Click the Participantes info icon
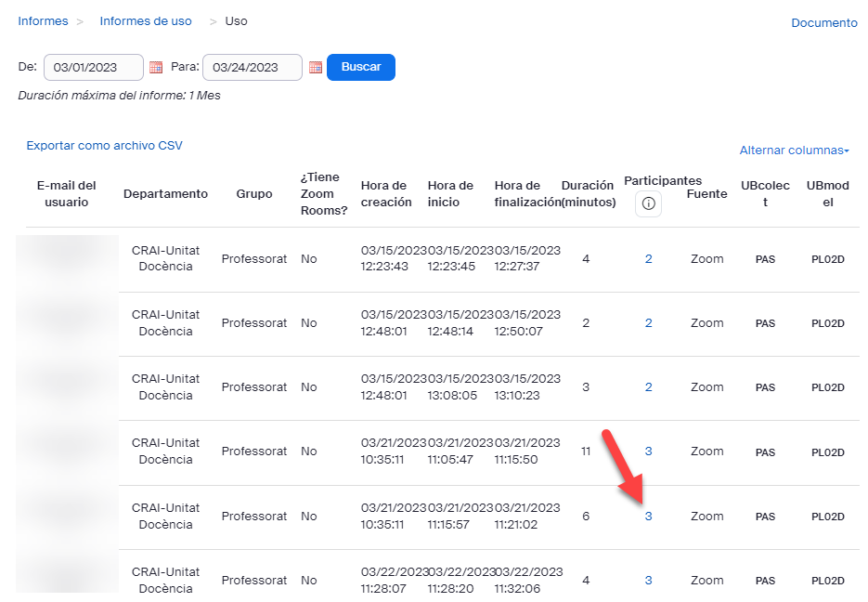The height and width of the screenshot is (602, 868). click(x=648, y=203)
